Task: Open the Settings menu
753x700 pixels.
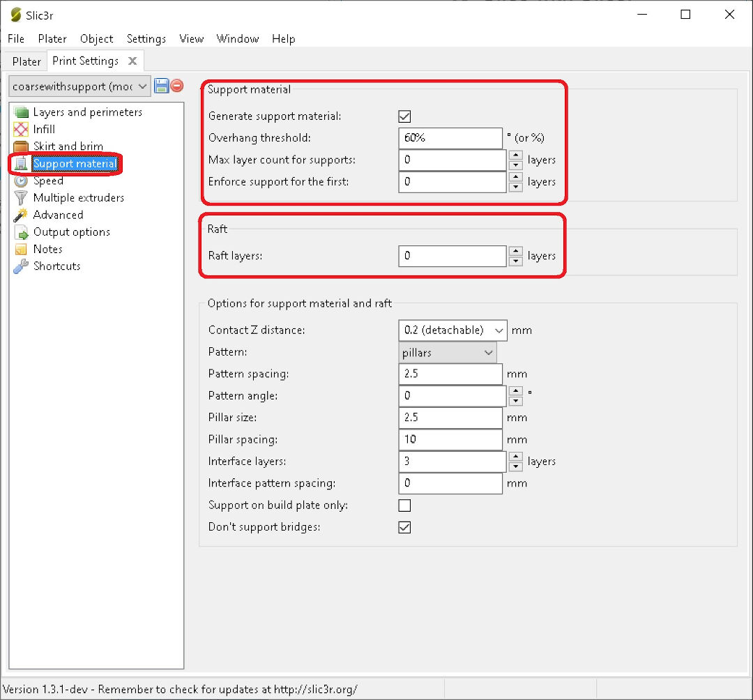Action: tap(146, 39)
